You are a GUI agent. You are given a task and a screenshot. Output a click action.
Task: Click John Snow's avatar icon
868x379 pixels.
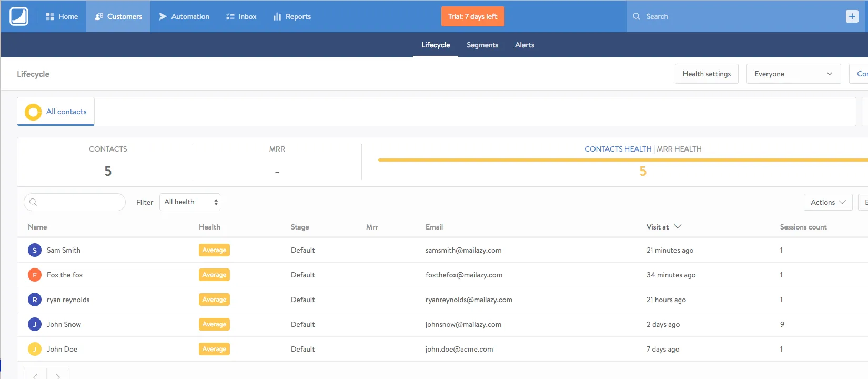coord(35,324)
